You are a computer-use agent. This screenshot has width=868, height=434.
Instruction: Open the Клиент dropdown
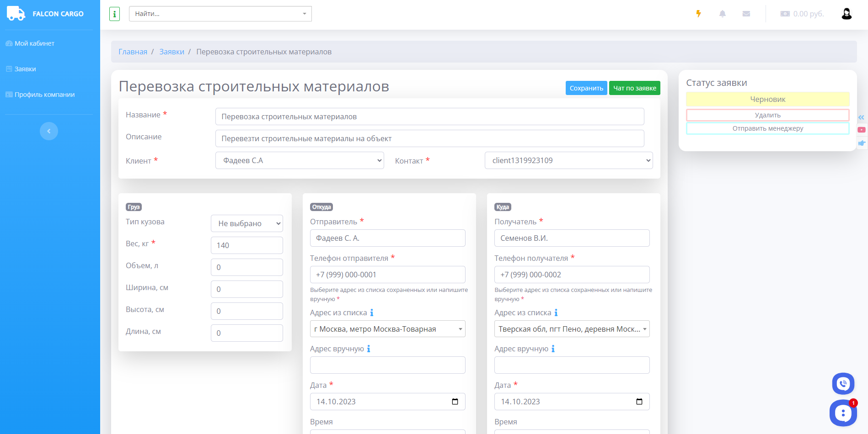[299, 160]
